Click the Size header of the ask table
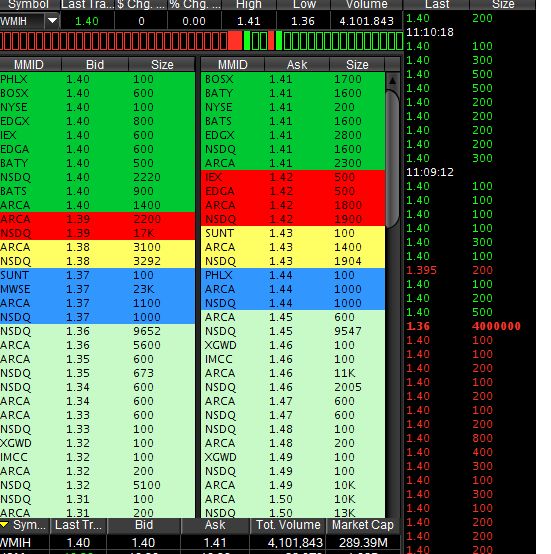Viewport: 551px width, 554px height. click(x=357, y=65)
